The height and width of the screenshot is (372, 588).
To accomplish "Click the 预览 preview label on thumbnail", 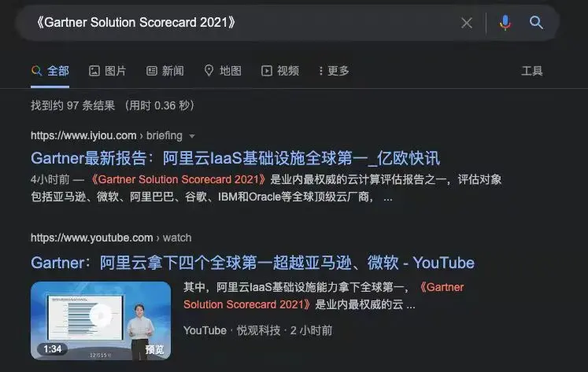I will click(x=154, y=349).
